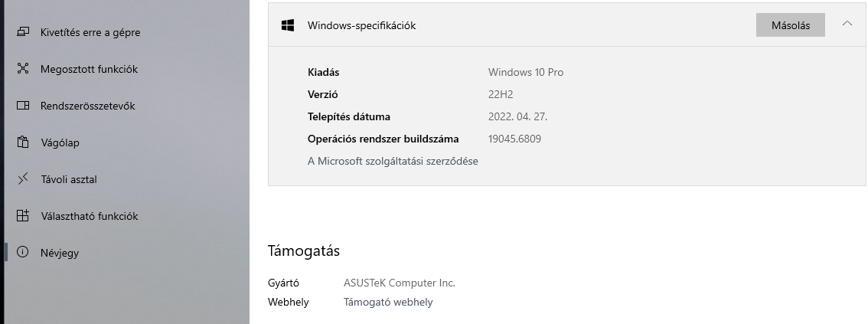Navigate to the Választható funkciók label
Screen dimensions: 868x324
click(89, 216)
